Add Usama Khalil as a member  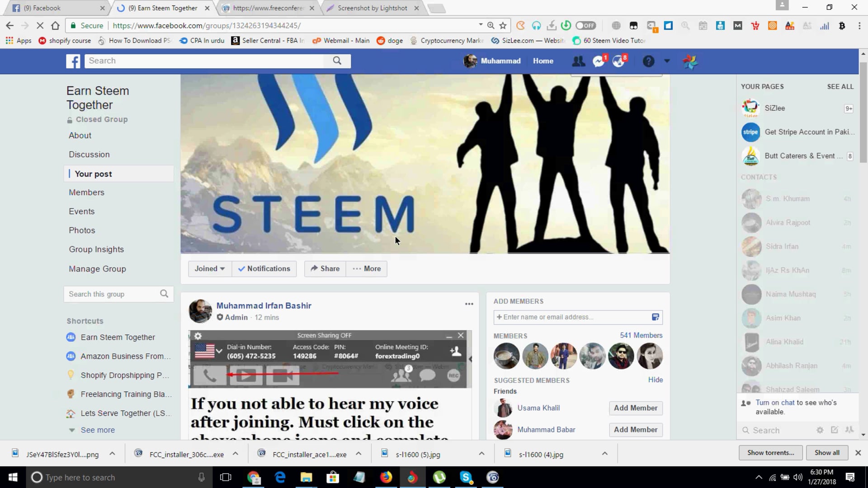[x=635, y=408]
